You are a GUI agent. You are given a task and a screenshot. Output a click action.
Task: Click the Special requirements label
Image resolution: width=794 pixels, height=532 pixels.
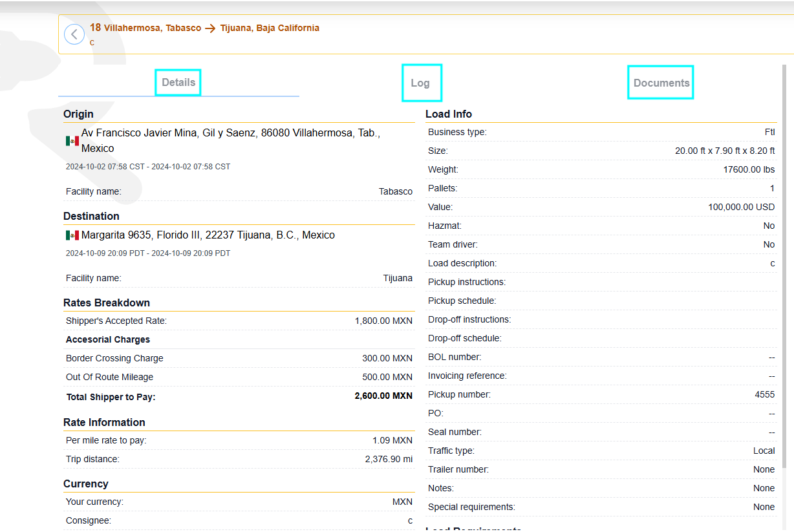(471, 507)
